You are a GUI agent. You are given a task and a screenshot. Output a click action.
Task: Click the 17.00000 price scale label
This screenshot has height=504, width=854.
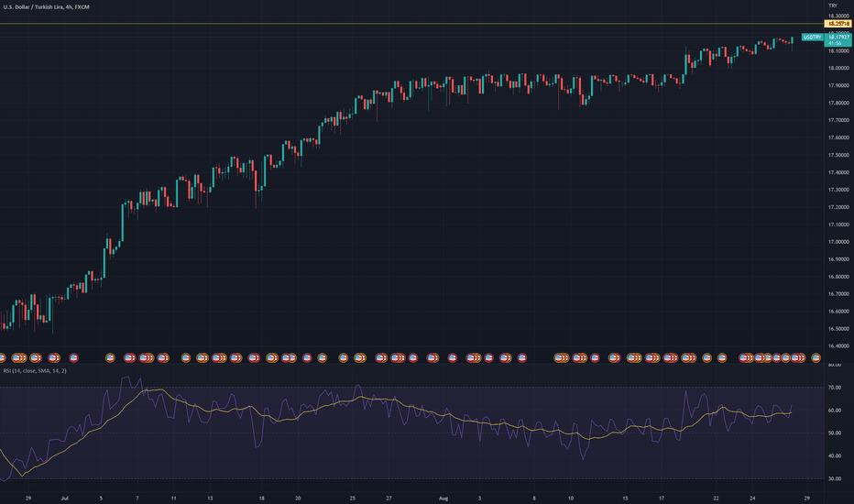tap(838, 242)
